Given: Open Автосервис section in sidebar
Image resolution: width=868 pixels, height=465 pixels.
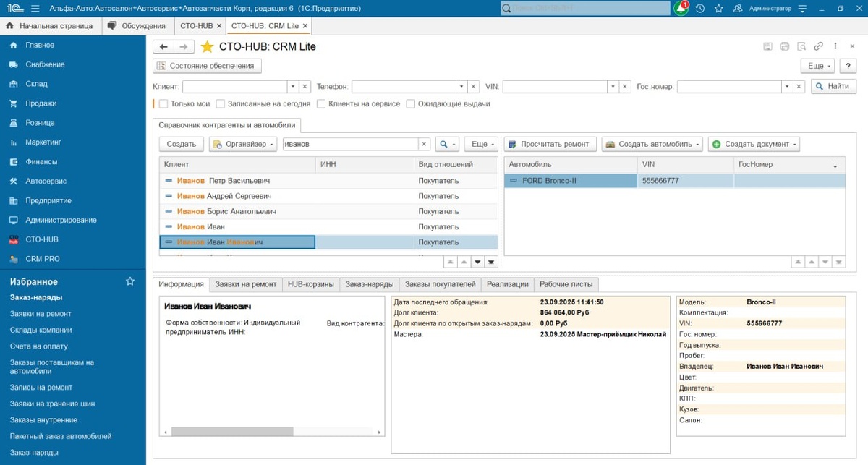Looking at the screenshot, I should (46, 181).
